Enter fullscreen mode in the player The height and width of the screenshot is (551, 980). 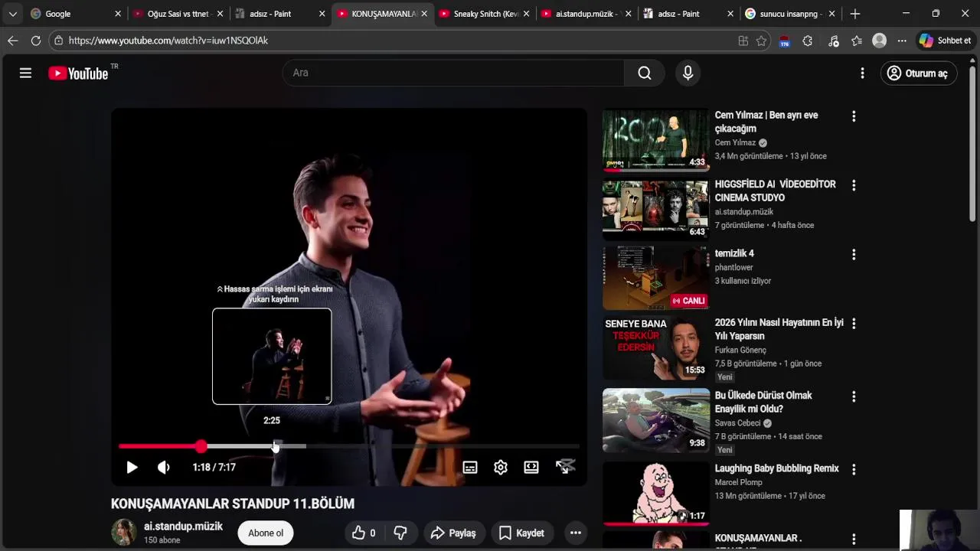tap(565, 468)
